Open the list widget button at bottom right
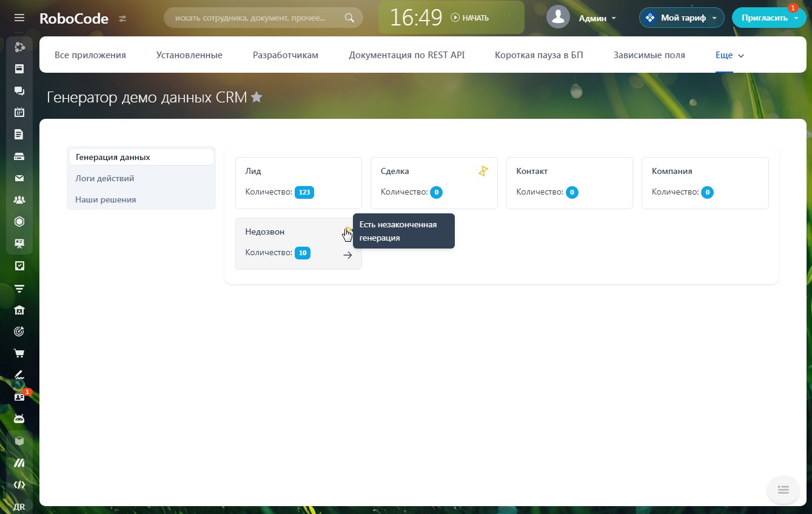 coord(783,490)
